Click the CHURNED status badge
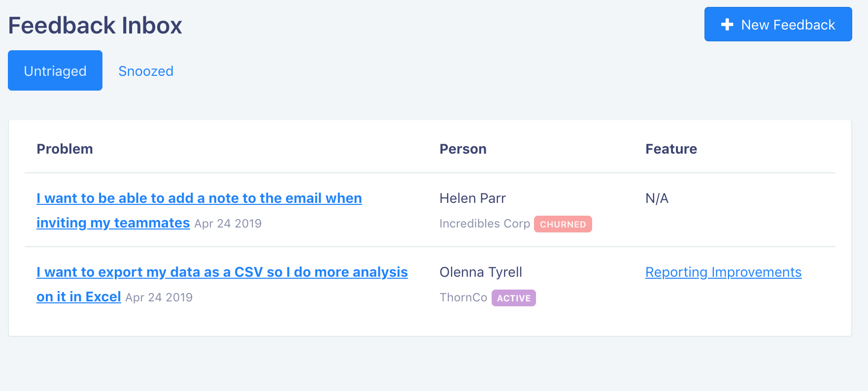This screenshot has height=391, width=868. pyautogui.click(x=563, y=224)
